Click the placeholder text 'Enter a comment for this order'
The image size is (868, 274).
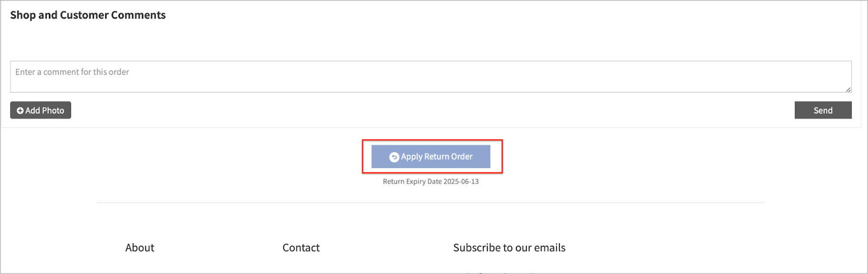coord(72,72)
